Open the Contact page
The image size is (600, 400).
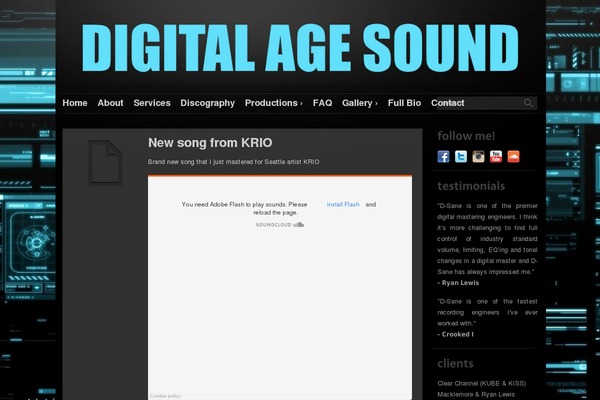(x=447, y=103)
